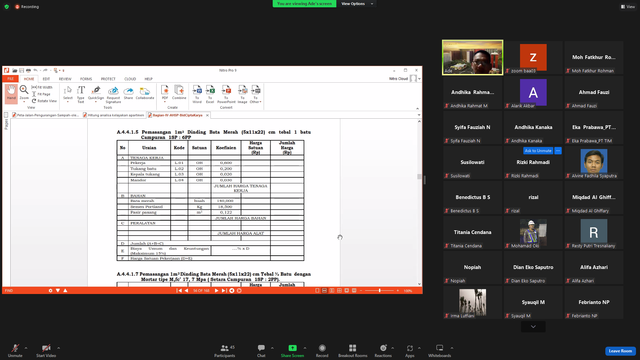This screenshot has width=640, height=360.
Task: Start Video in Zoom toolbar
Action: click(x=46, y=350)
